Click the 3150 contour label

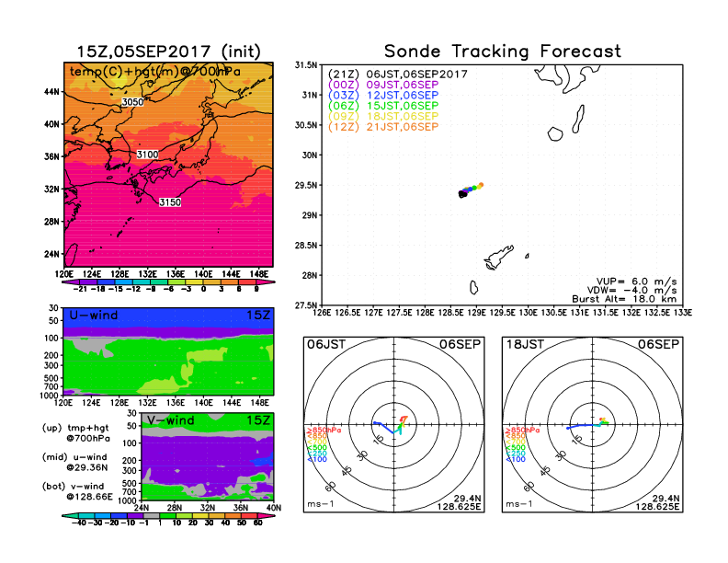pos(170,202)
